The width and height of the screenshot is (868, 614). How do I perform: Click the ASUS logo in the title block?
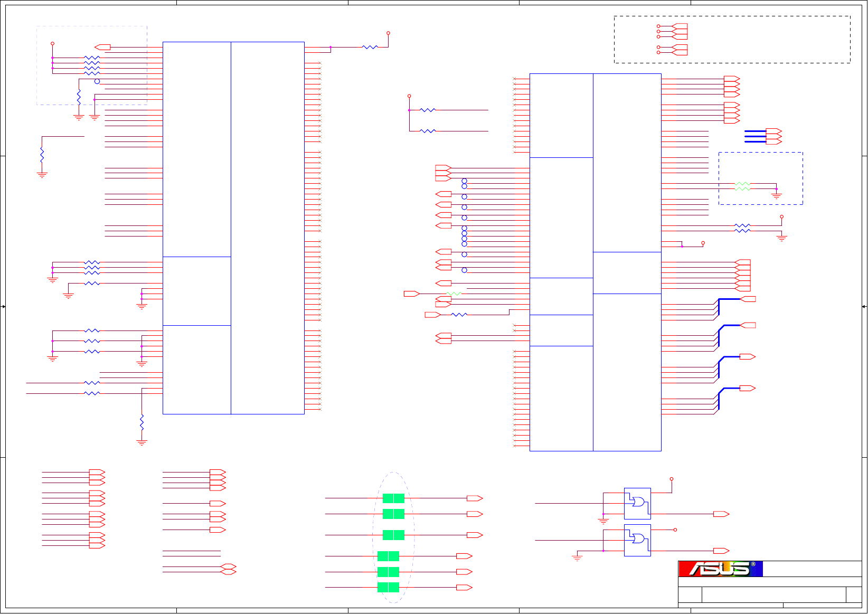tap(721, 569)
